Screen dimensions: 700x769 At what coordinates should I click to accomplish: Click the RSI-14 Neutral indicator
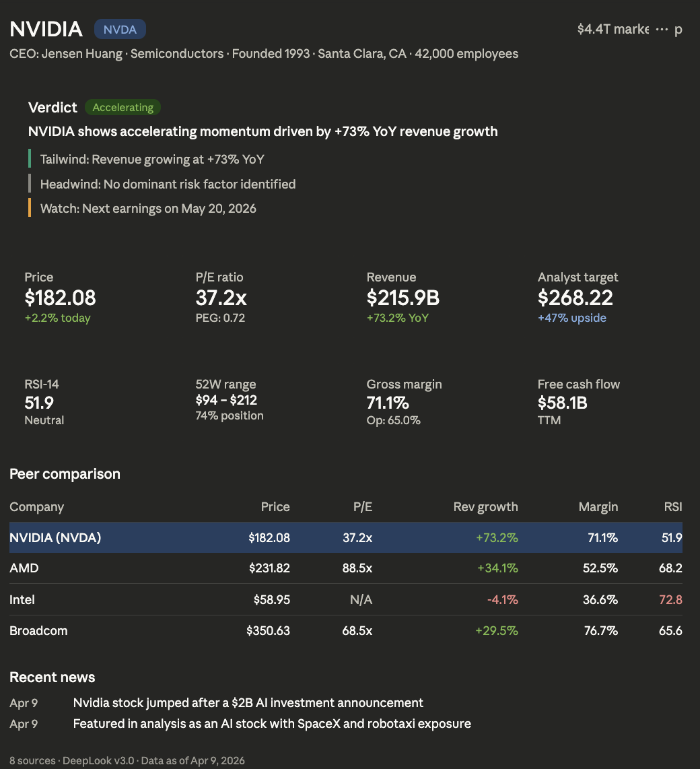tap(44, 420)
